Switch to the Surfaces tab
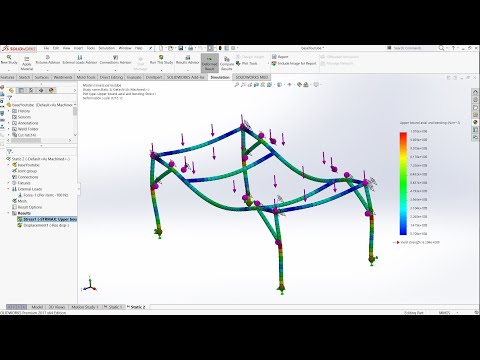 pos(42,77)
